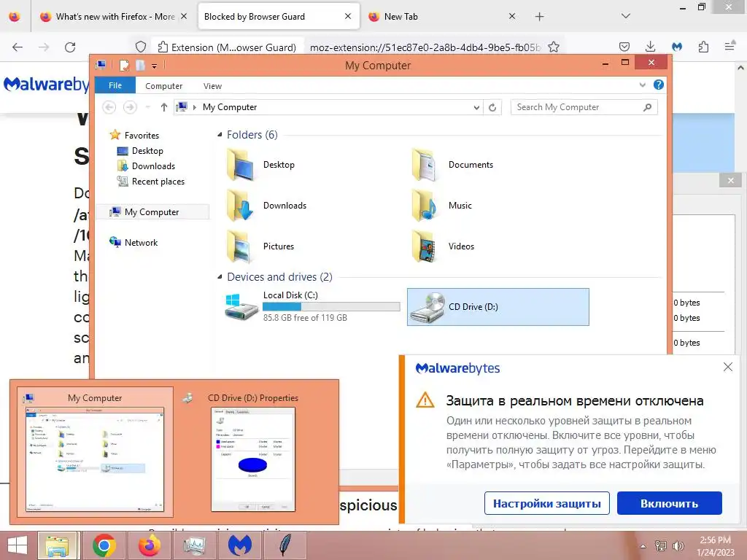The height and width of the screenshot is (560, 747).
Task: Click breadcrumb arrow before My Computer
Action: pos(194,108)
